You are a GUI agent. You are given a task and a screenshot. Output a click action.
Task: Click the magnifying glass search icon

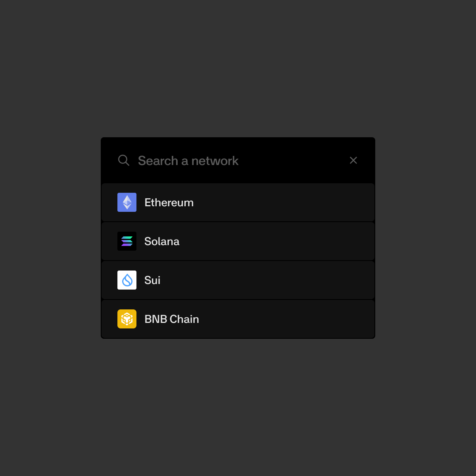coord(124,160)
